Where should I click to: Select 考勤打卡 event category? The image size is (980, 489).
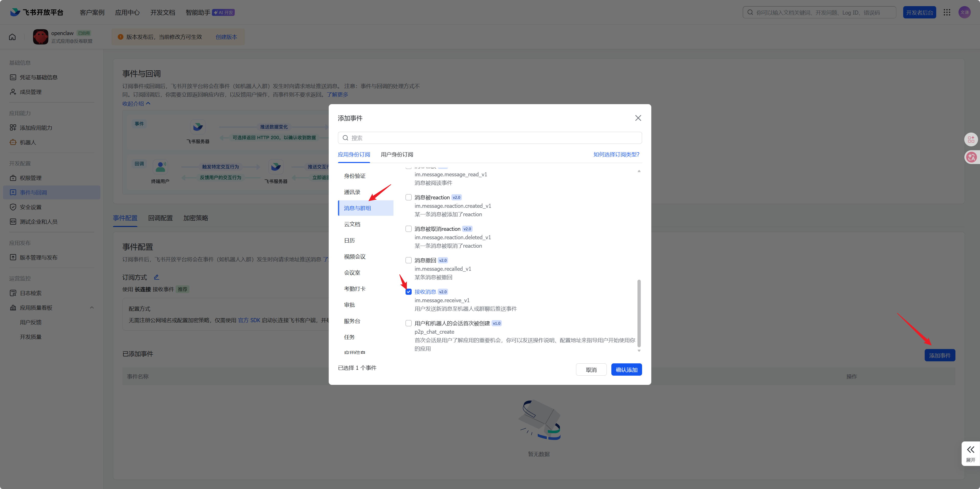366,289
